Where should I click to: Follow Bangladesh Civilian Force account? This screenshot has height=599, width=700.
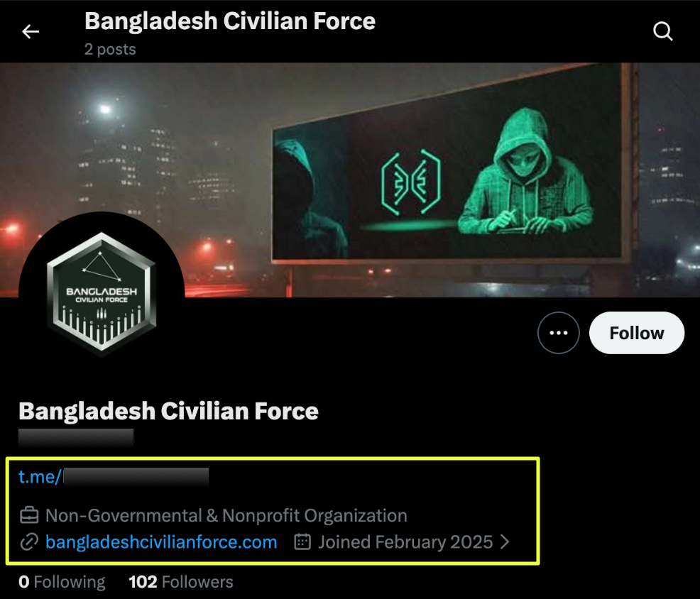[637, 333]
